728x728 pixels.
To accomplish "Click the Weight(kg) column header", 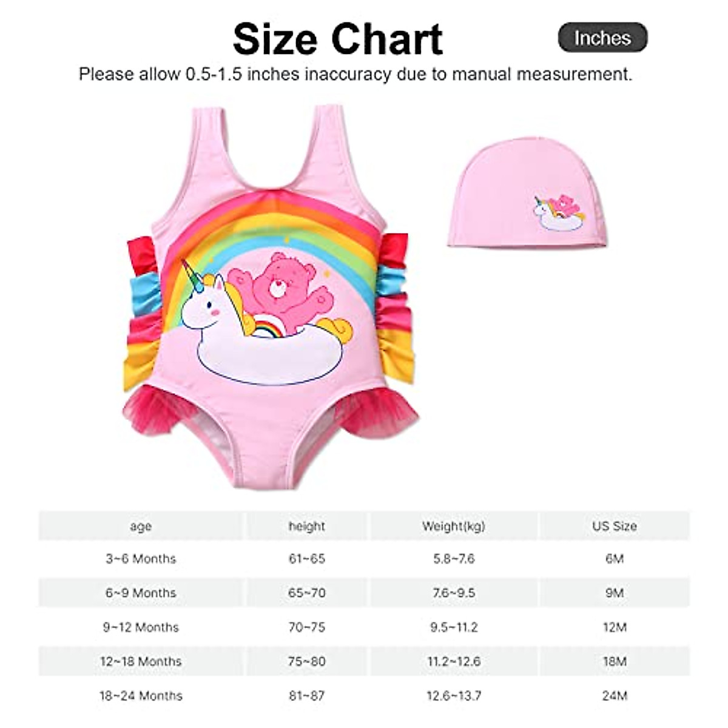I will tap(454, 527).
